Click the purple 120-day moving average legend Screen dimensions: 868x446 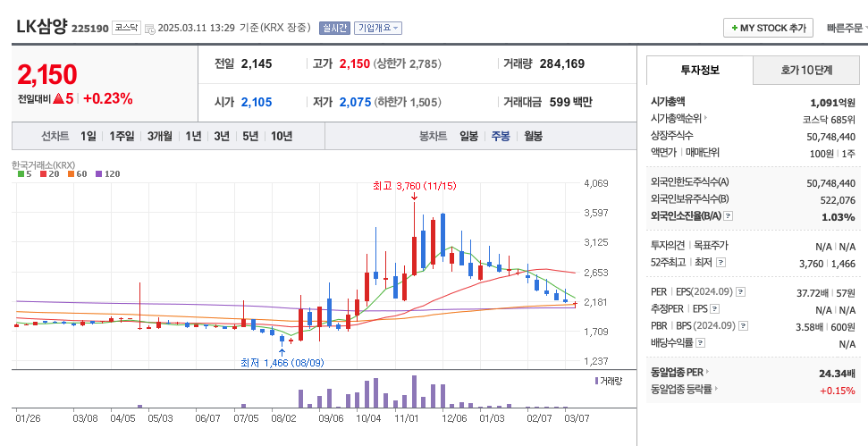click(x=107, y=173)
